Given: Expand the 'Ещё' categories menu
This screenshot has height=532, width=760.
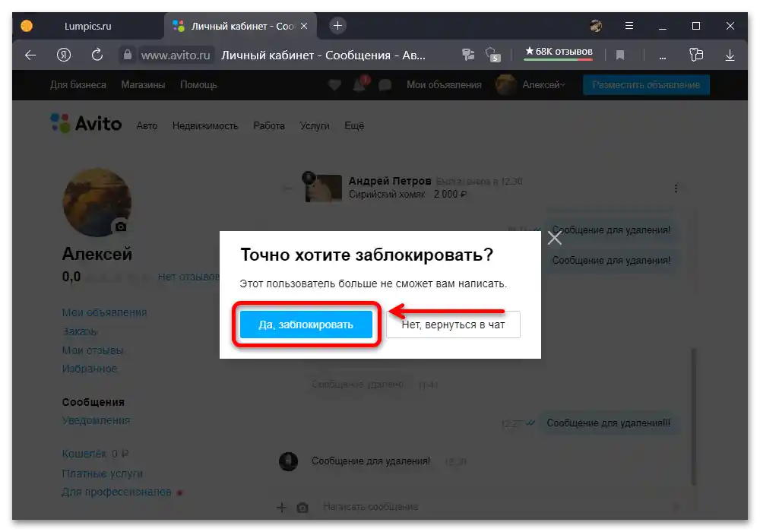Looking at the screenshot, I should (354, 126).
